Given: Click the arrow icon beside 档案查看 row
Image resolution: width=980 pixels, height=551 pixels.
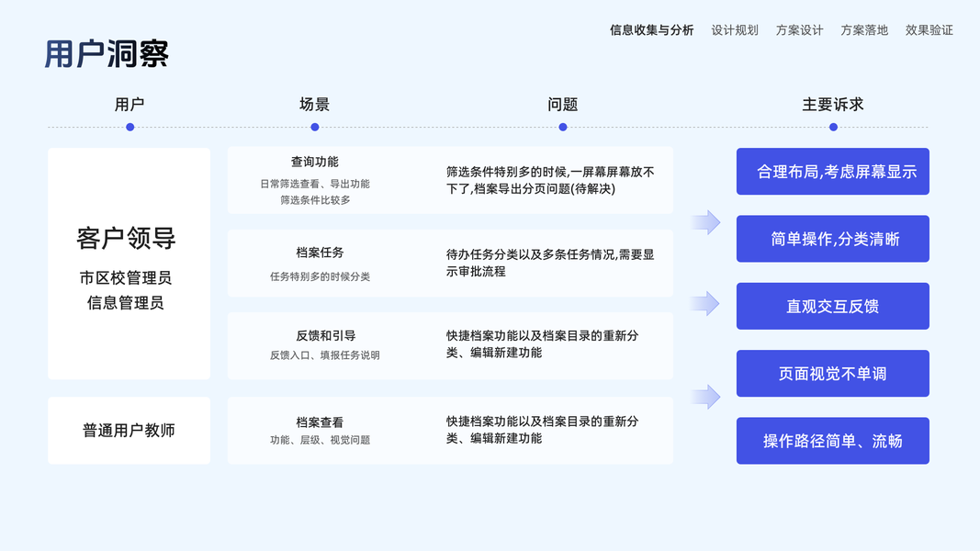Looking at the screenshot, I should [706, 397].
